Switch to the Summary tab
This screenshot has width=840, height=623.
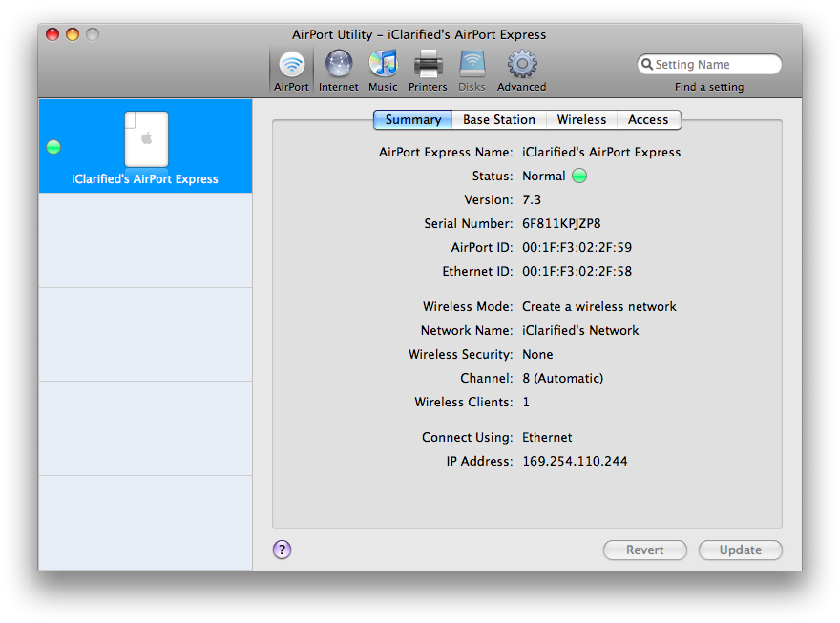pyautogui.click(x=412, y=120)
